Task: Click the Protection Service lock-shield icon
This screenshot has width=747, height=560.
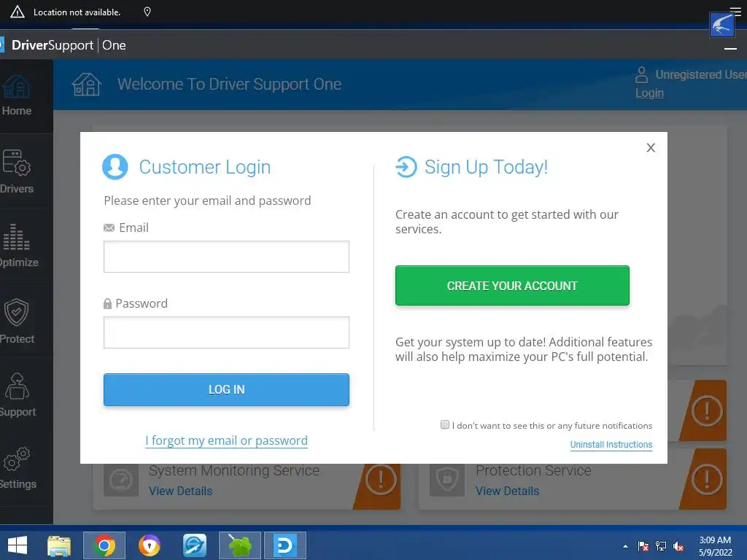Action: click(x=447, y=481)
